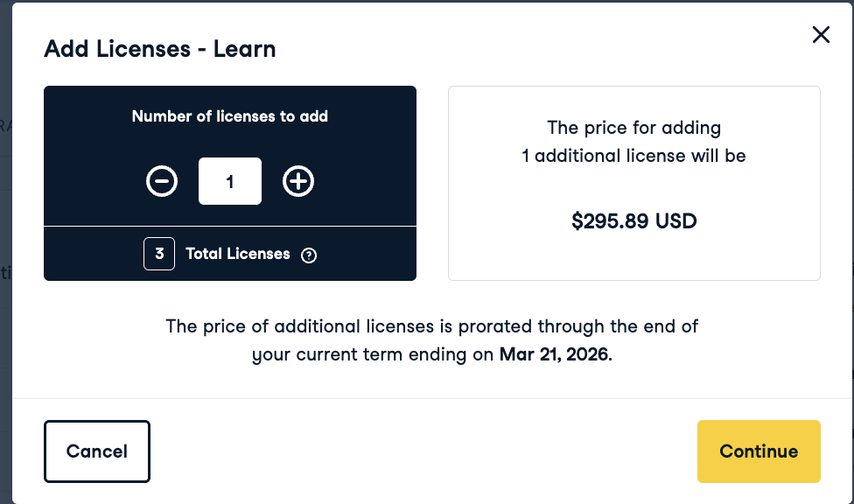This screenshot has height=504, width=854.
Task: Click the "your current term ending on" text
Action: pyautogui.click(x=374, y=355)
